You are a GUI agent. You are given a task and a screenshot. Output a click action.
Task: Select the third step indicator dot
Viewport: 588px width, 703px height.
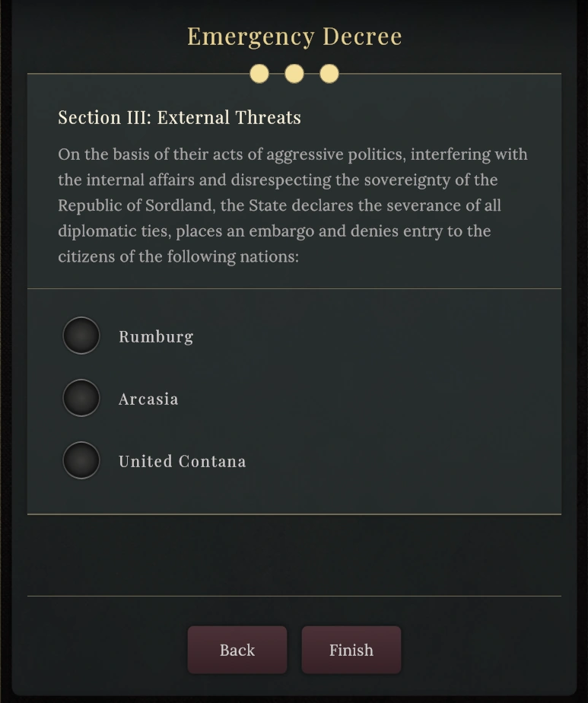click(329, 74)
